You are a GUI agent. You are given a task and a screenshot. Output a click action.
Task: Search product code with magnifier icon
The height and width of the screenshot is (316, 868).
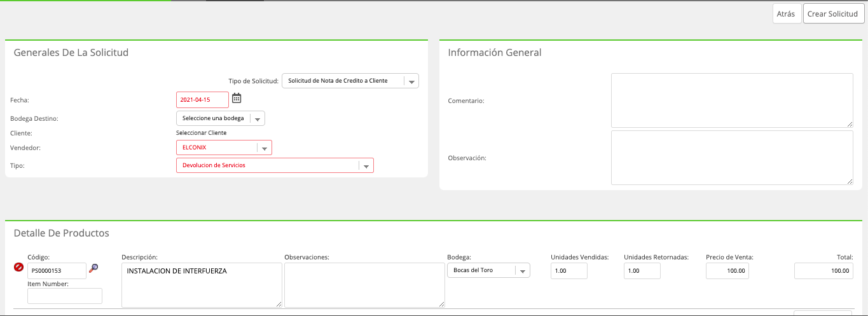93,268
